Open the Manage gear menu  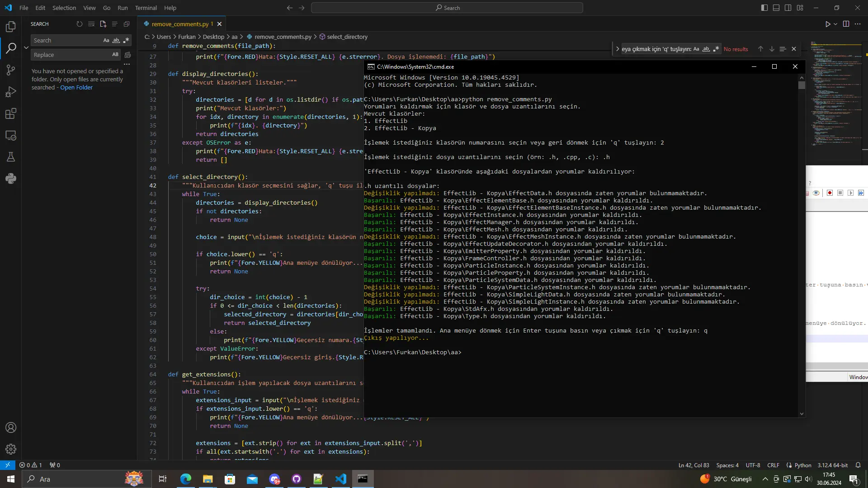(x=11, y=449)
